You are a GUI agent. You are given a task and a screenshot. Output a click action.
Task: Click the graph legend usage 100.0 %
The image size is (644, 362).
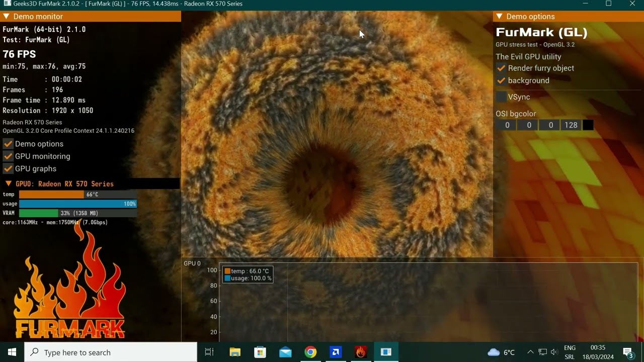click(248, 278)
